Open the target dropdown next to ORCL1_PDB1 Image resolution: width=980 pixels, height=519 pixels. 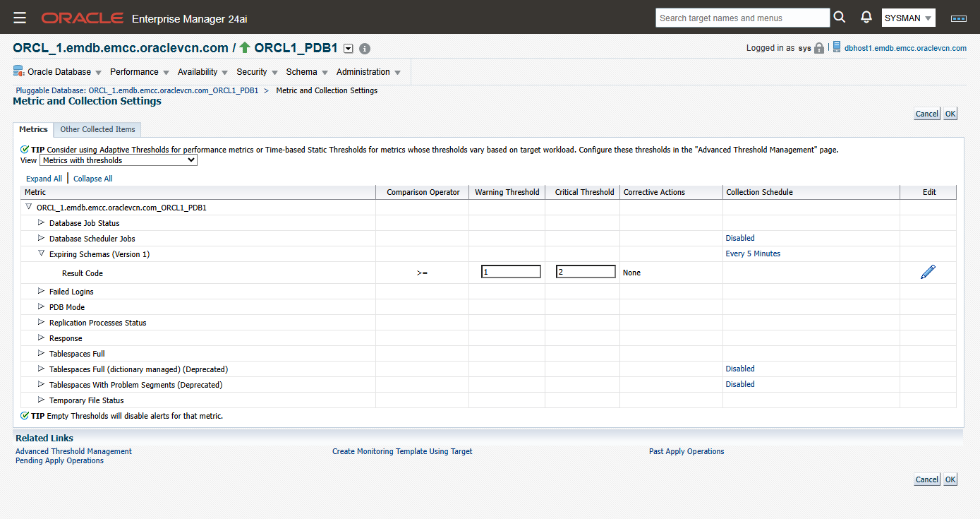pos(348,49)
